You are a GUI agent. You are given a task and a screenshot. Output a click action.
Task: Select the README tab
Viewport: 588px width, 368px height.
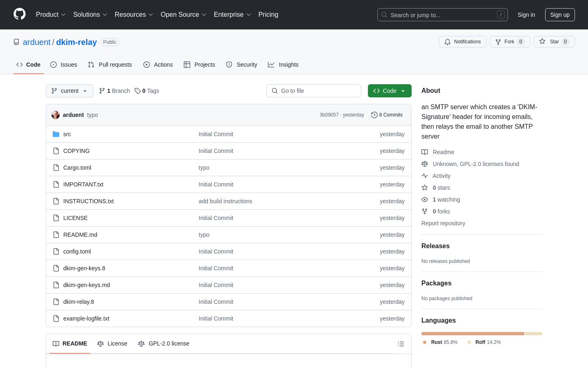pos(70,343)
